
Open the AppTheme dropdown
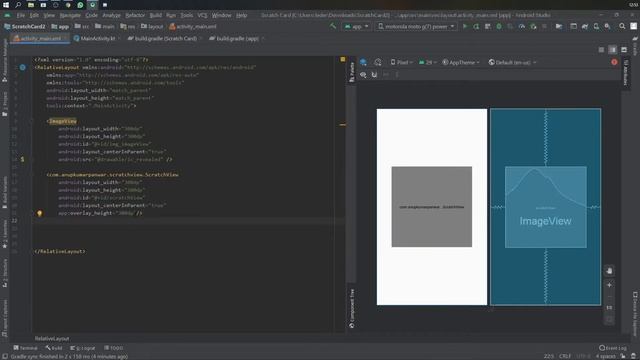point(461,62)
